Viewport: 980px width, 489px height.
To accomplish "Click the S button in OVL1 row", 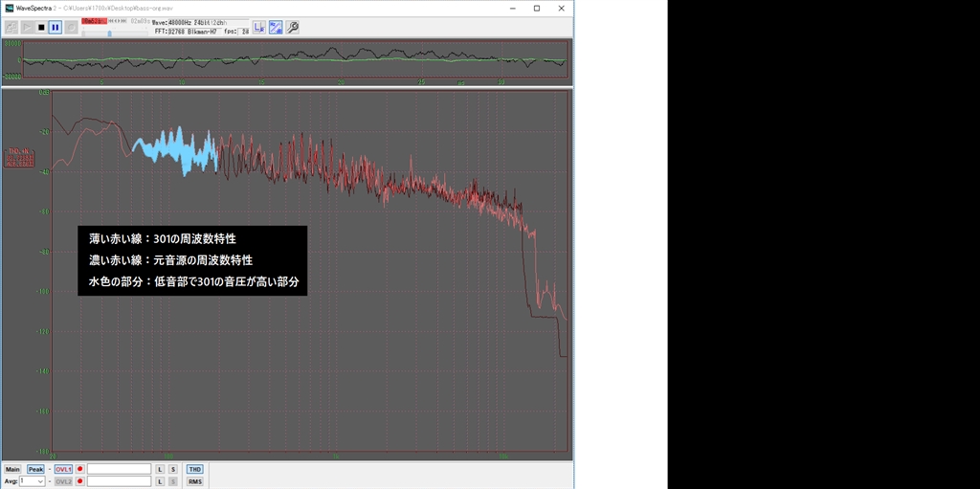I will (x=173, y=469).
